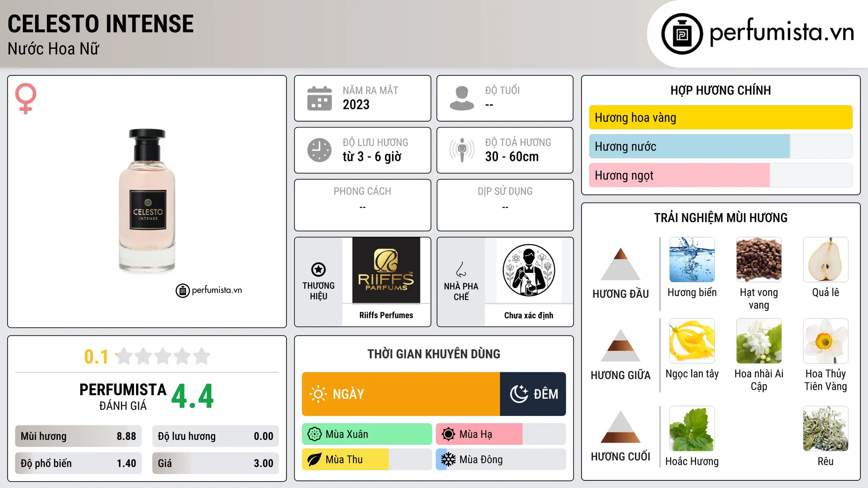Click the sillage value 30 - 60cm
This screenshot has width=868, height=488.
click(512, 157)
